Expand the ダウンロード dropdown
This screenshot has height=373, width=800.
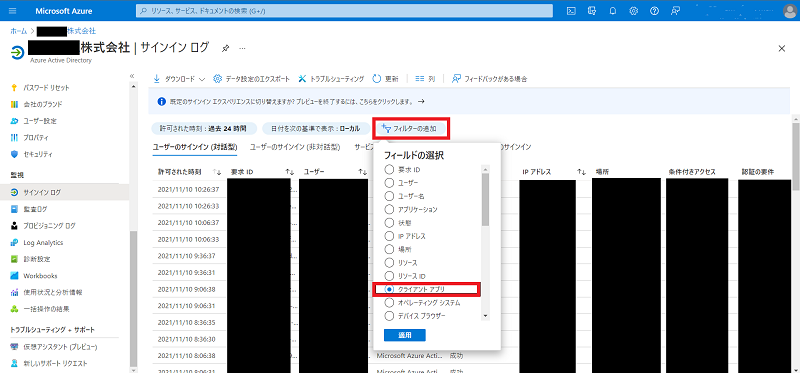(179, 79)
